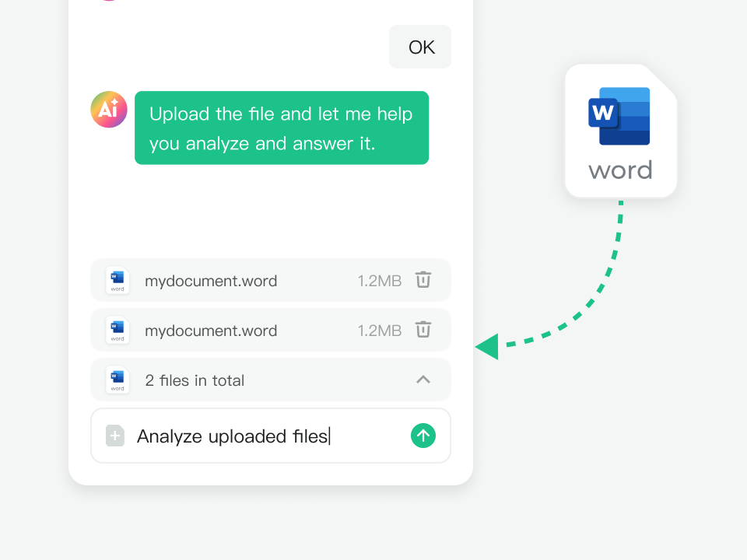Delete the second mydocument.word file
This screenshot has width=747, height=560.
pyautogui.click(x=423, y=330)
